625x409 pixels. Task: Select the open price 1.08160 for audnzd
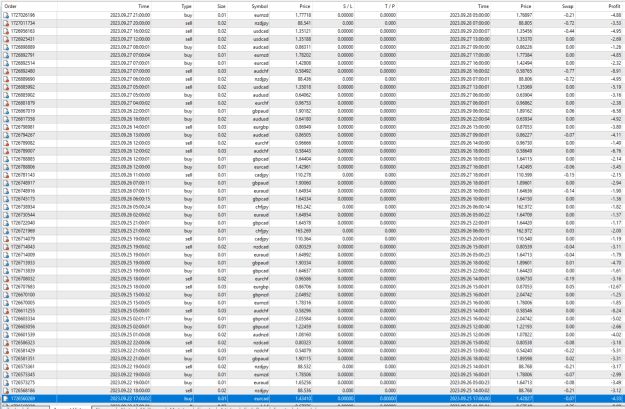pos(303,334)
